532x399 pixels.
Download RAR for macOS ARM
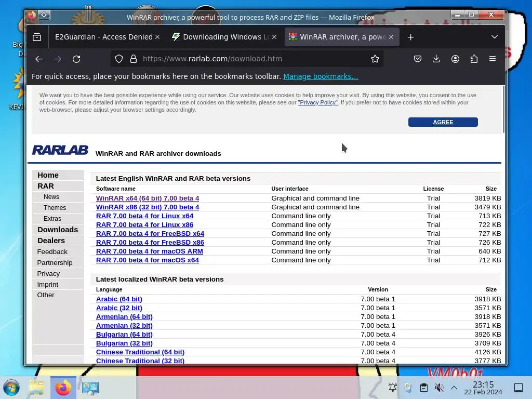pos(149,251)
